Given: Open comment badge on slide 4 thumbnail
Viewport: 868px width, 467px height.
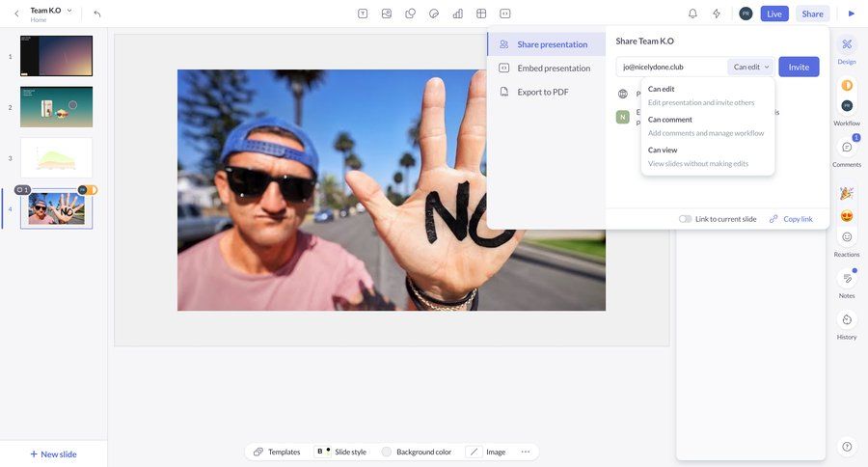Looking at the screenshot, I should (22, 190).
